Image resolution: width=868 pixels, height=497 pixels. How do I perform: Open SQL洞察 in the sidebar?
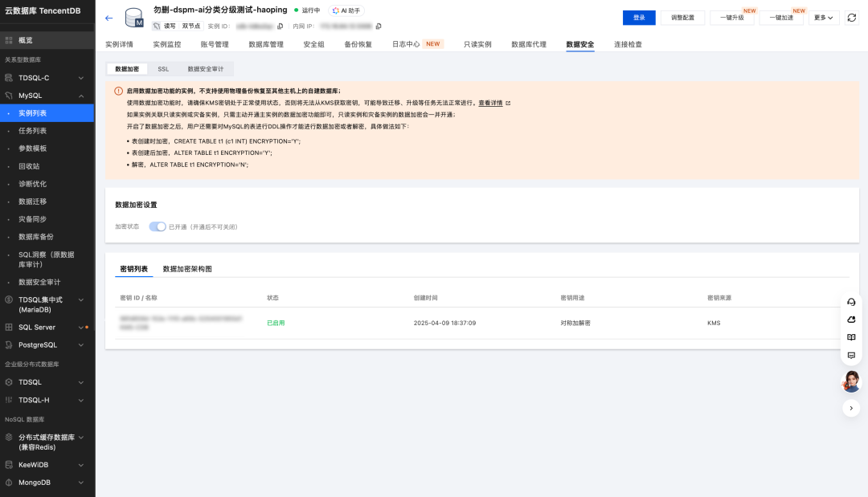(x=47, y=259)
